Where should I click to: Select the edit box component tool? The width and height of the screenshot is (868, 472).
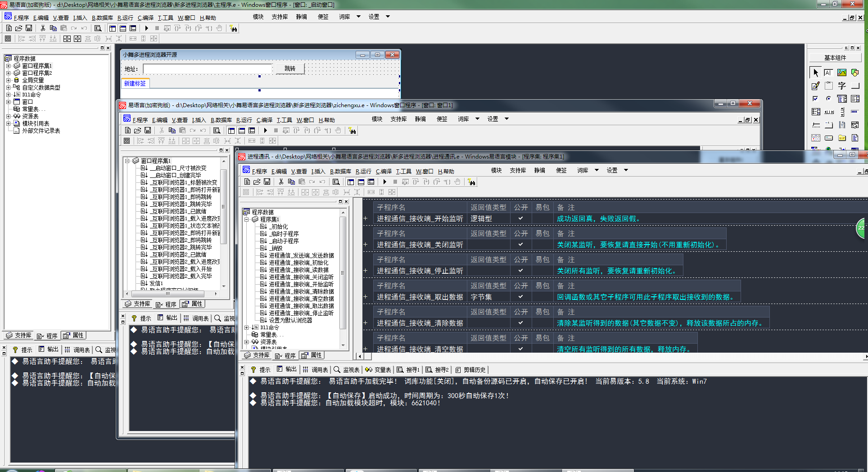pyautogui.click(x=828, y=73)
